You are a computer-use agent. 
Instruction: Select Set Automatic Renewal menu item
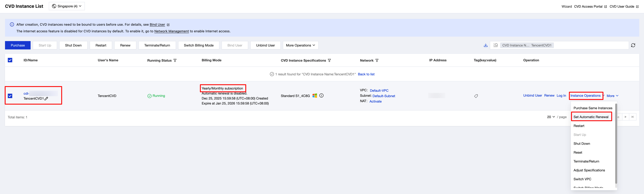coord(591,117)
